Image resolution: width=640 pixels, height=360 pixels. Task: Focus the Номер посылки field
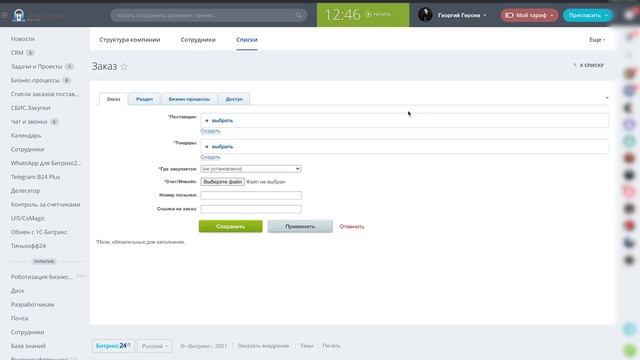(251, 196)
